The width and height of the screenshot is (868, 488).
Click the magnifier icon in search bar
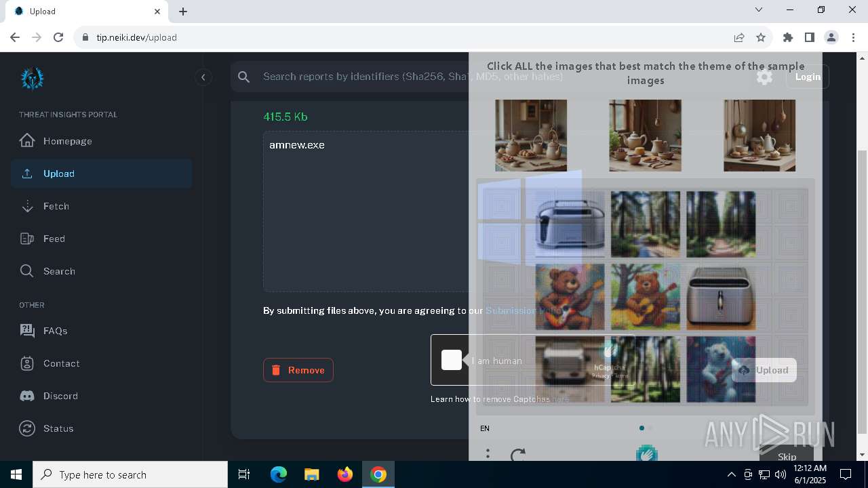pos(244,77)
